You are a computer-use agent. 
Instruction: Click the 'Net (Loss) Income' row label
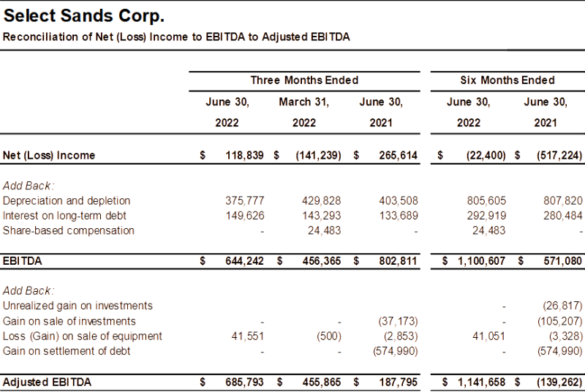49,155
